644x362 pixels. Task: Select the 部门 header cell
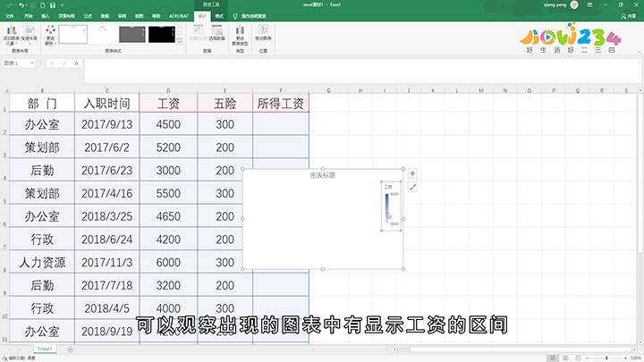click(42, 103)
